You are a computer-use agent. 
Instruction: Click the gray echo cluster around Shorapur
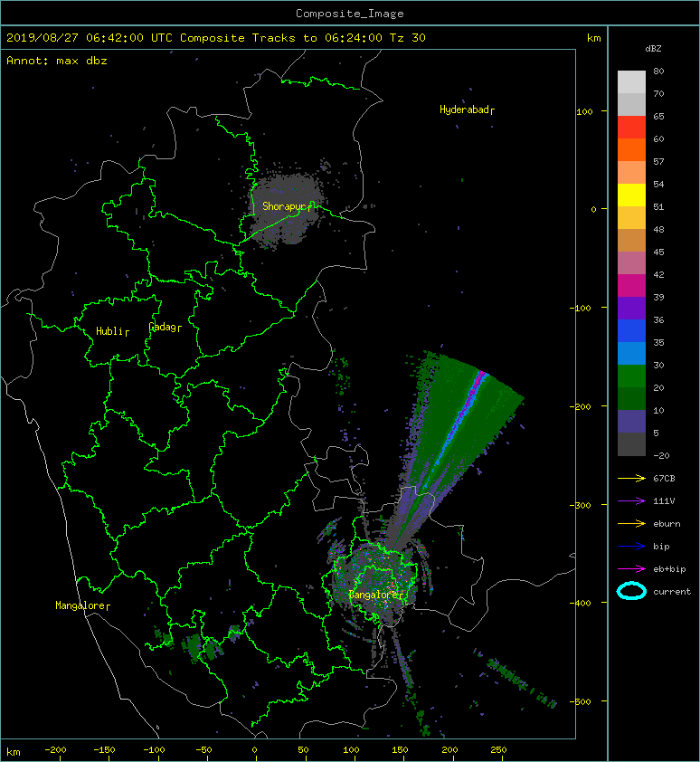(x=287, y=209)
